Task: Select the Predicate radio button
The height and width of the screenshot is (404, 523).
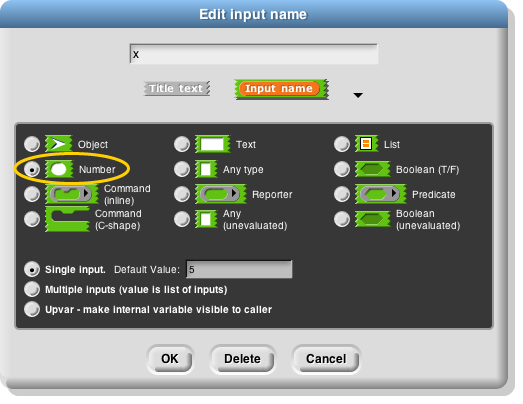Action: 342,194
